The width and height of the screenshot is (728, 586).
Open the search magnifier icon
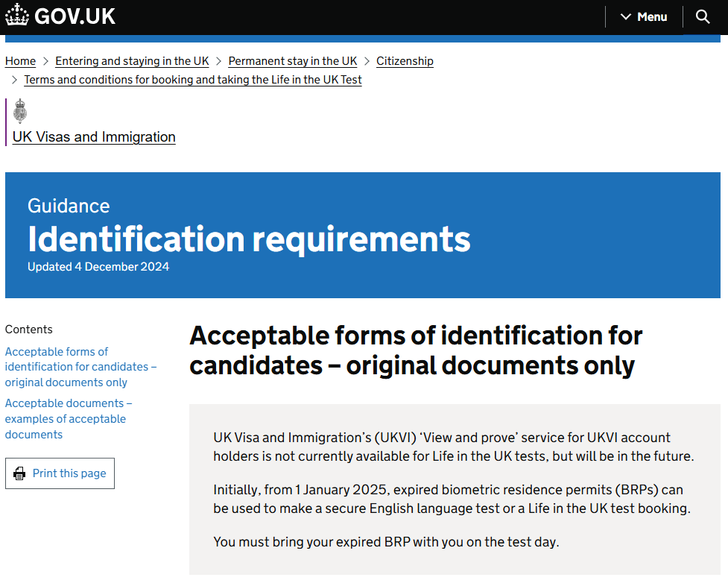(703, 16)
